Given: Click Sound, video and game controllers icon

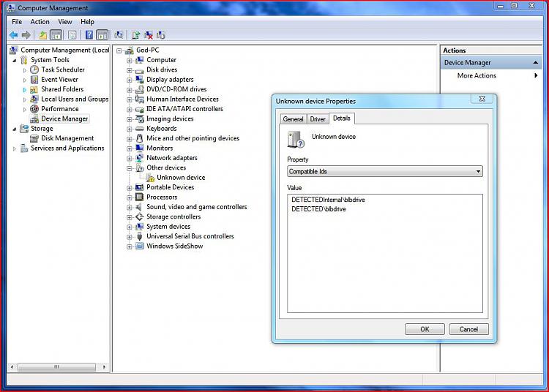Looking at the screenshot, I should click(139, 207).
